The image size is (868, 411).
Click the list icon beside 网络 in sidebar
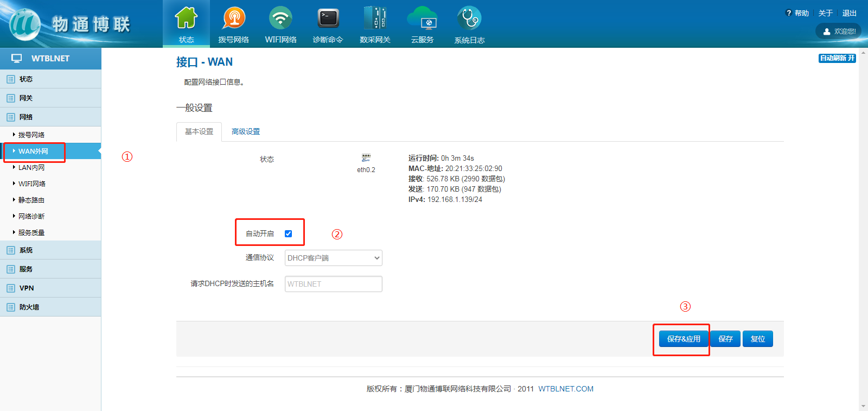click(x=11, y=117)
